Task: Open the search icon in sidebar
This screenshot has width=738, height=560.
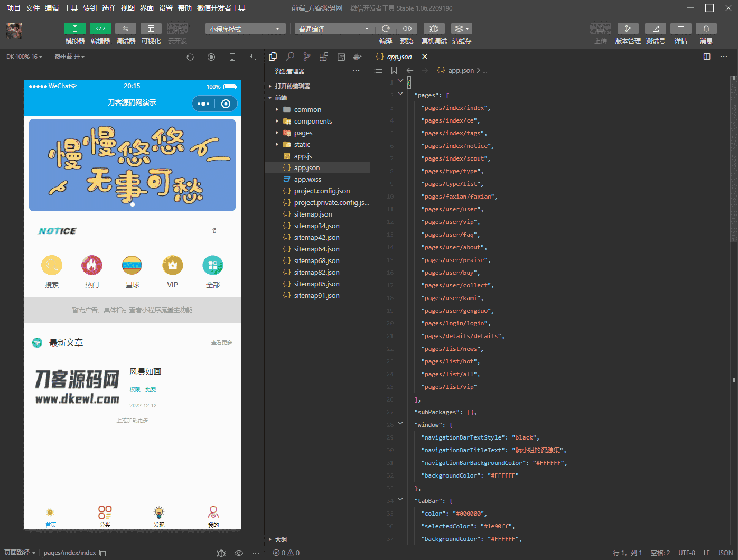Action: [290, 57]
